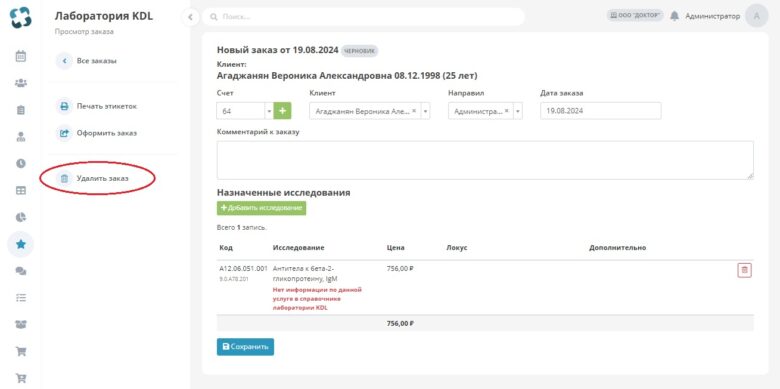Click the app logo icon
The height and width of the screenshot is (389, 780).
tap(20, 17)
